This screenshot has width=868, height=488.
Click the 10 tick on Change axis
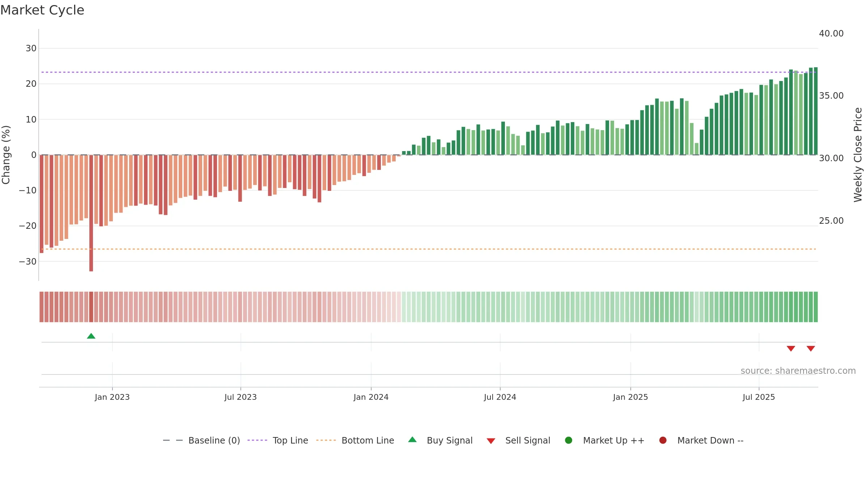point(31,120)
